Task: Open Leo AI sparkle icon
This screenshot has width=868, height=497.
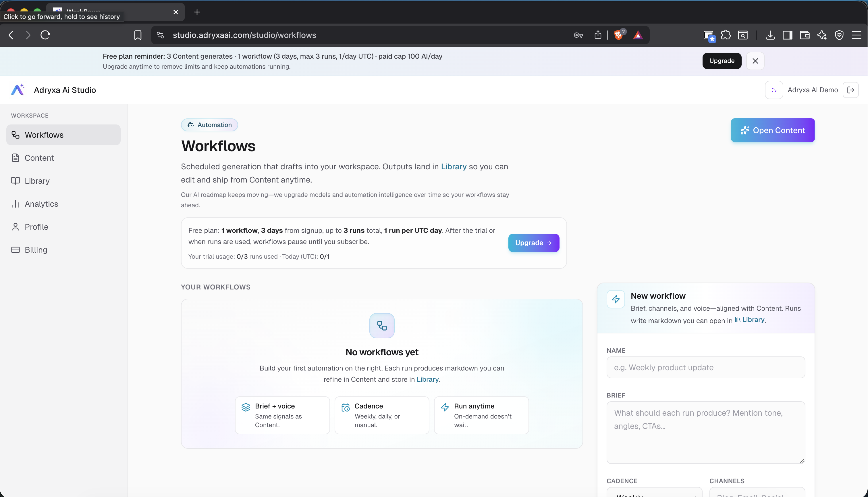Action: pyautogui.click(x=822, y=35)
